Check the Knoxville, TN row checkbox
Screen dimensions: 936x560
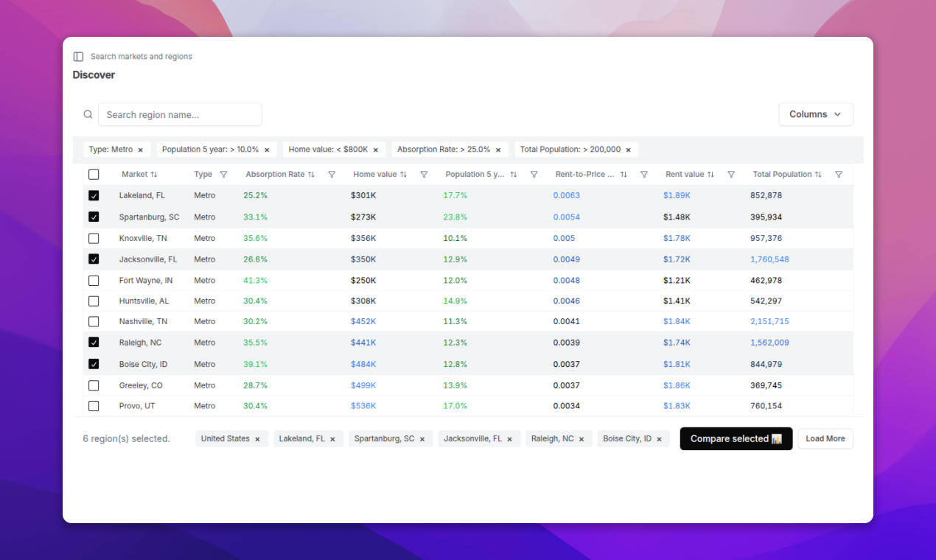point(94,239)
